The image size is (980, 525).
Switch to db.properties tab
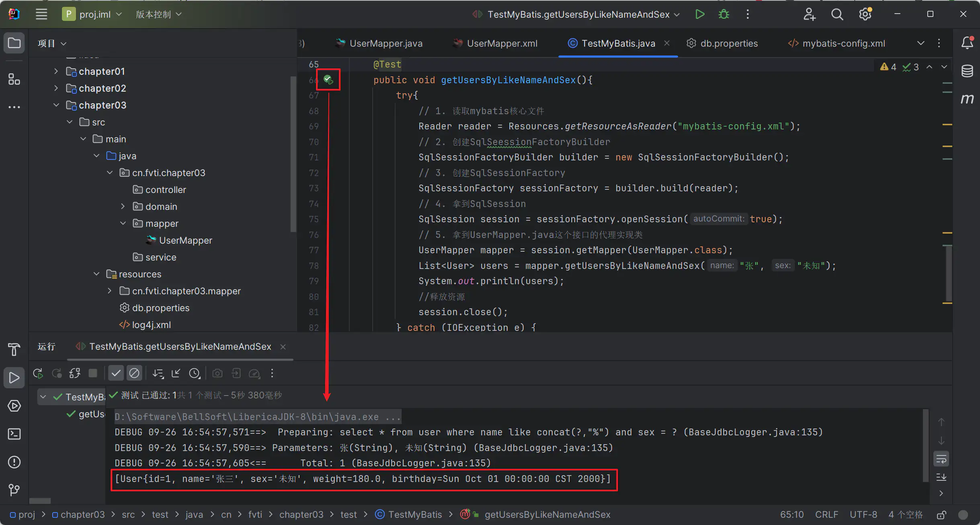[722, 43]
